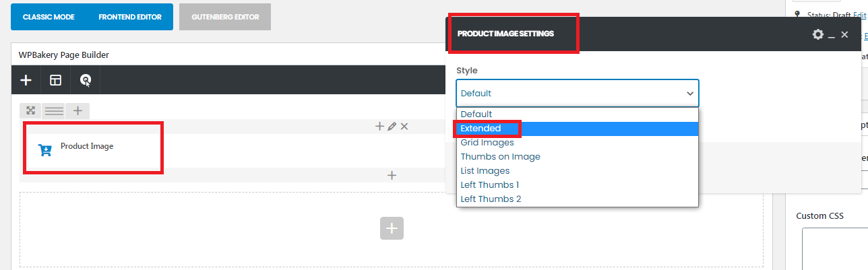Screen dimensions: 868x270
Task: Choose Extended from the Style list
Action: click(480, 129)
